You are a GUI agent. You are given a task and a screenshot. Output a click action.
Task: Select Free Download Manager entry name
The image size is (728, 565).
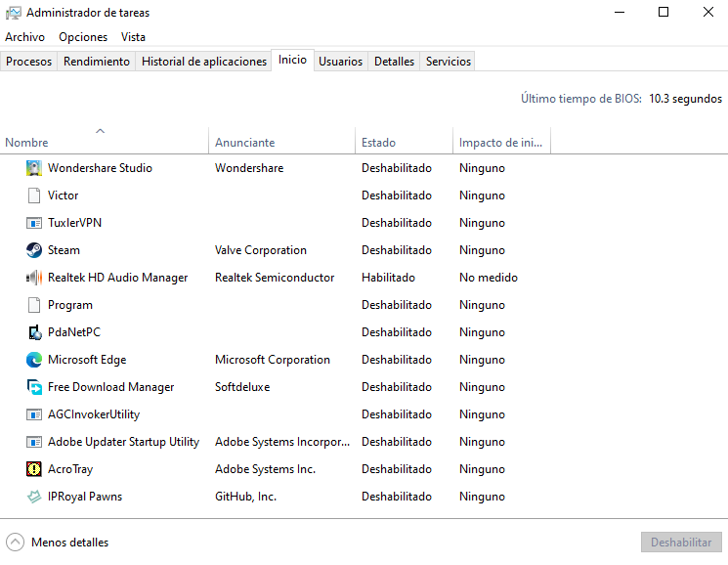pyautogui.click(x=111, y=387)
